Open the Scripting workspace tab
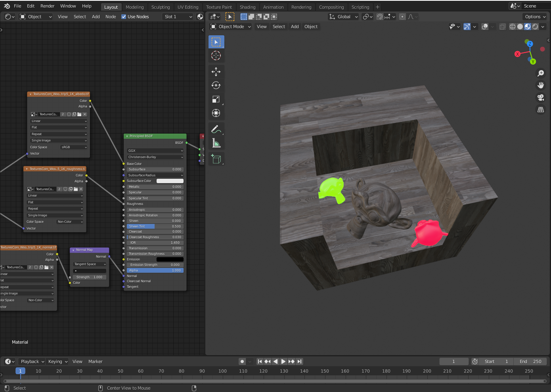The image size is (551, 392). point(360,7)
